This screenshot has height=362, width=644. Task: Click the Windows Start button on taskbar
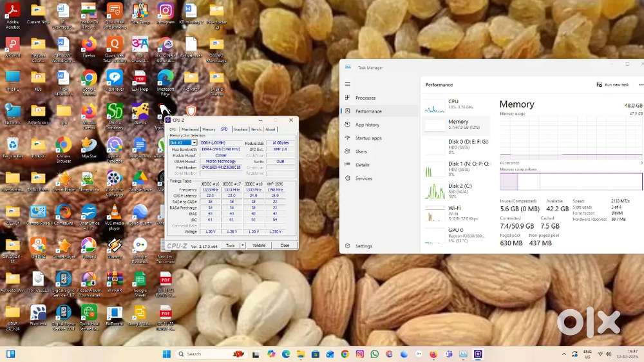167,354
